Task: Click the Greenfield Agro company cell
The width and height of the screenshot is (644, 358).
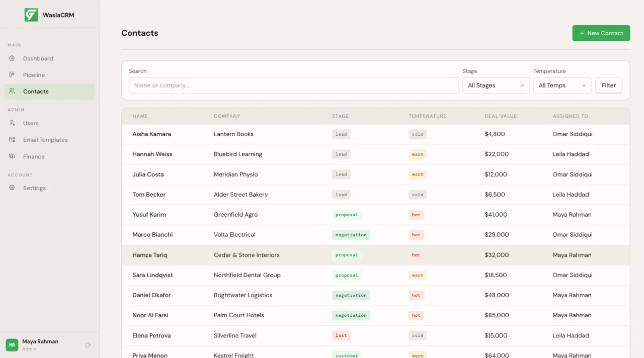Action: click(235, 215)
